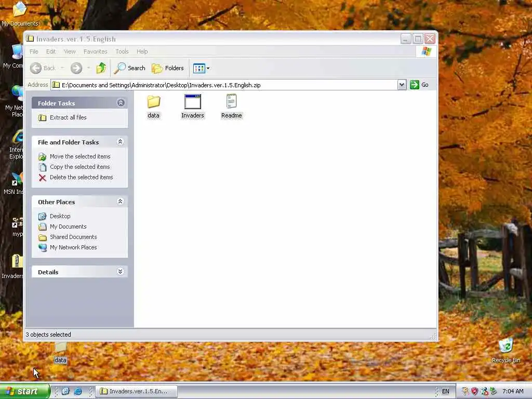
Task: Click the green Go button
Action: click(x=419, y=85)
